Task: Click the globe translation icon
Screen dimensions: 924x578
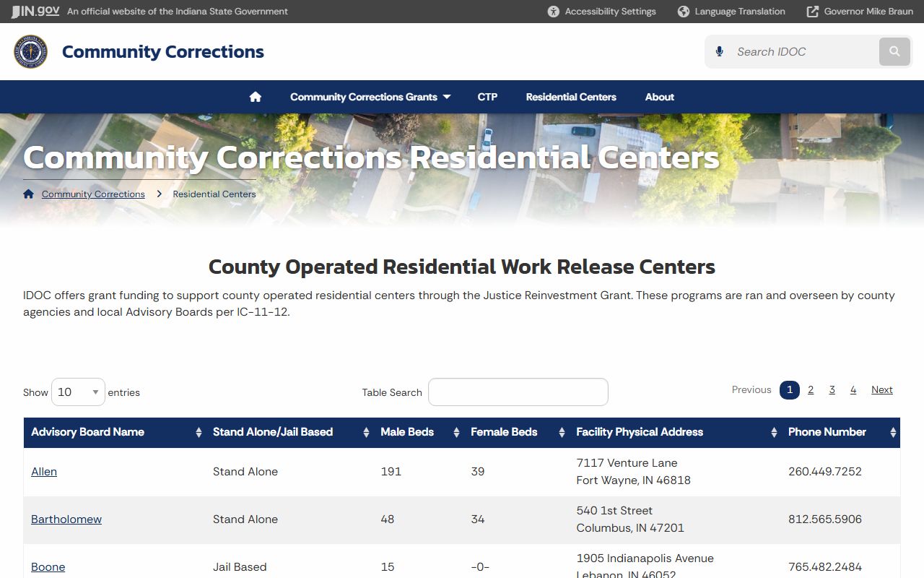Action: pos(684,12)
